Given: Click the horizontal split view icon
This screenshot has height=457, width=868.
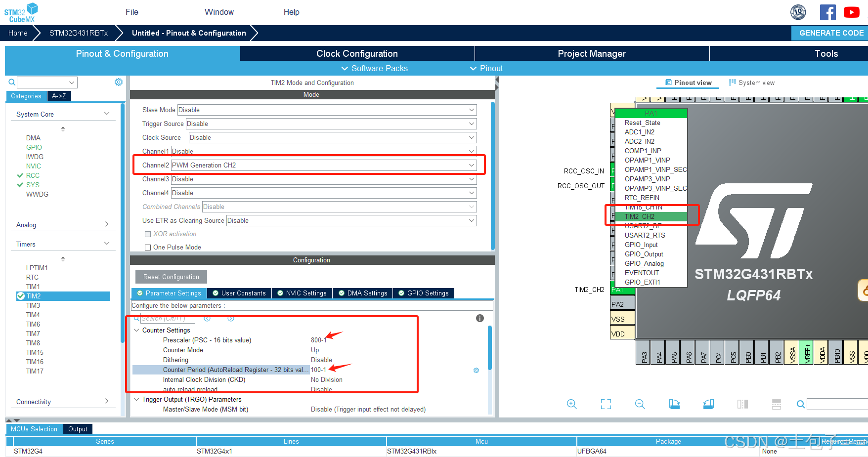Looking at the screenshot, I should 777,404.
